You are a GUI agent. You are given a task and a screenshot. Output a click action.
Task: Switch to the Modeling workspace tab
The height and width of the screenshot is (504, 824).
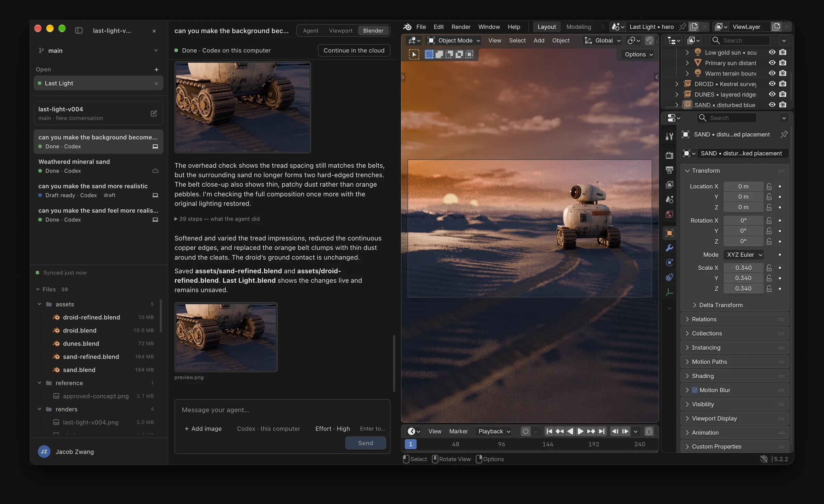(579, 27)
